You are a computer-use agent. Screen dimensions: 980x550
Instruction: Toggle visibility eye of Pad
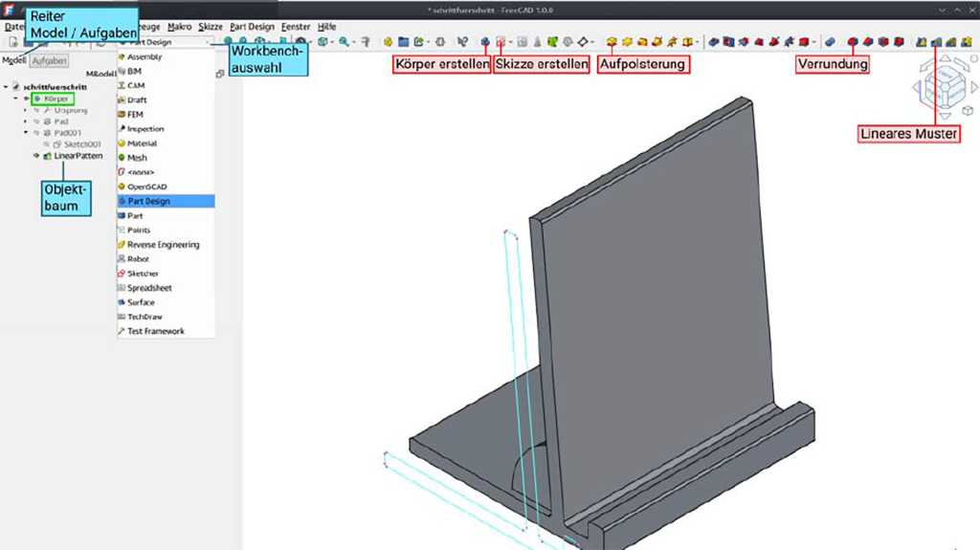click(37, 121)
